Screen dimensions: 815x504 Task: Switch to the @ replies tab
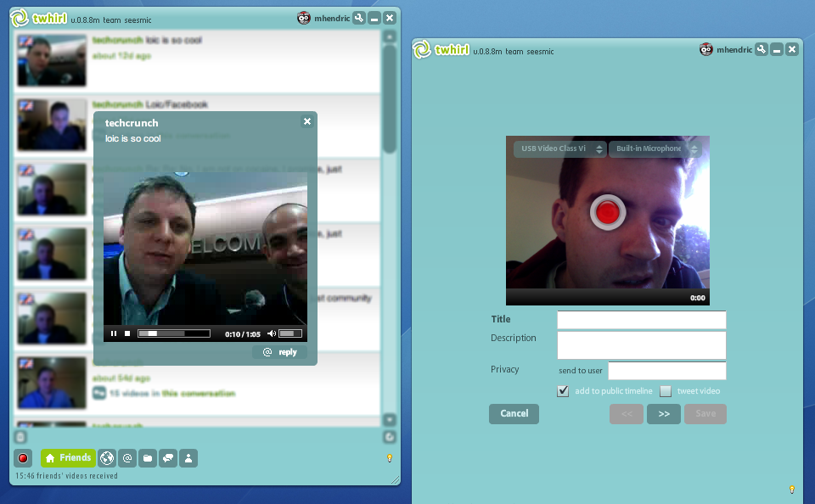[127, 458]
